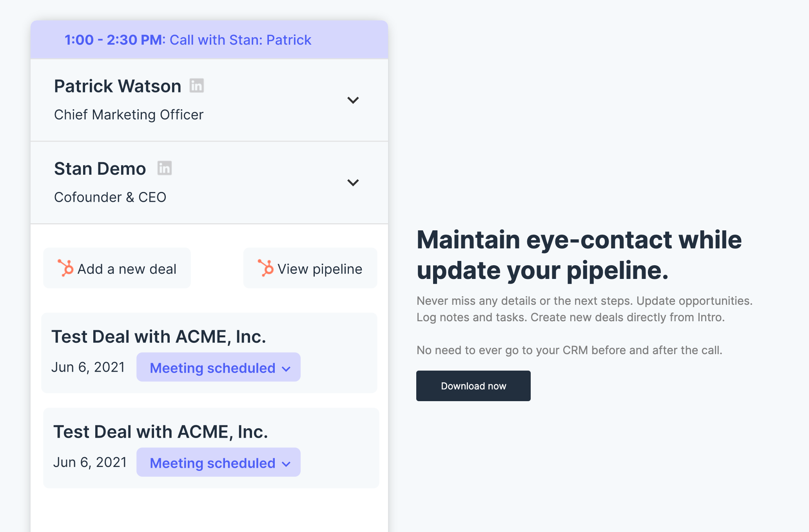Click the first deal's Jun 6, 2021 date
Screen dimensions: 809x532
(88, 367)
